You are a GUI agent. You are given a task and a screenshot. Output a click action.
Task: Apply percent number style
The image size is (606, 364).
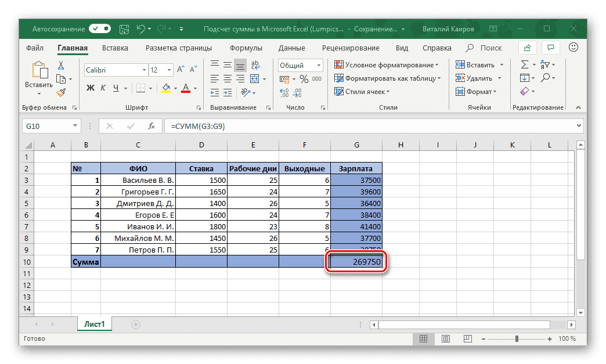[303, 79]
